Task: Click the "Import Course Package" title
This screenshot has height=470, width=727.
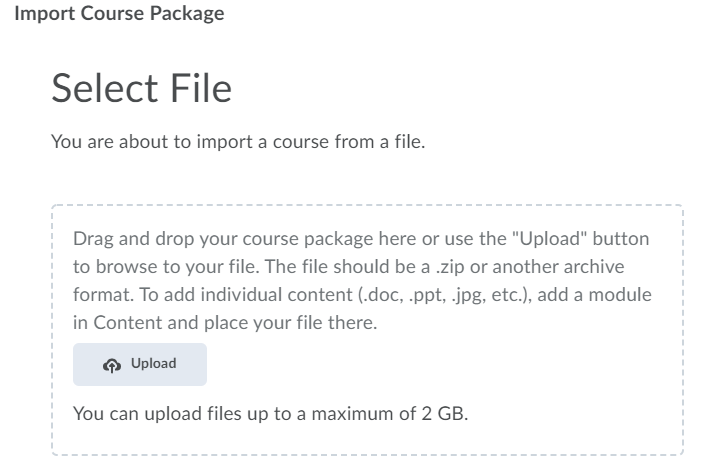Action: click(x=119, y=14)
